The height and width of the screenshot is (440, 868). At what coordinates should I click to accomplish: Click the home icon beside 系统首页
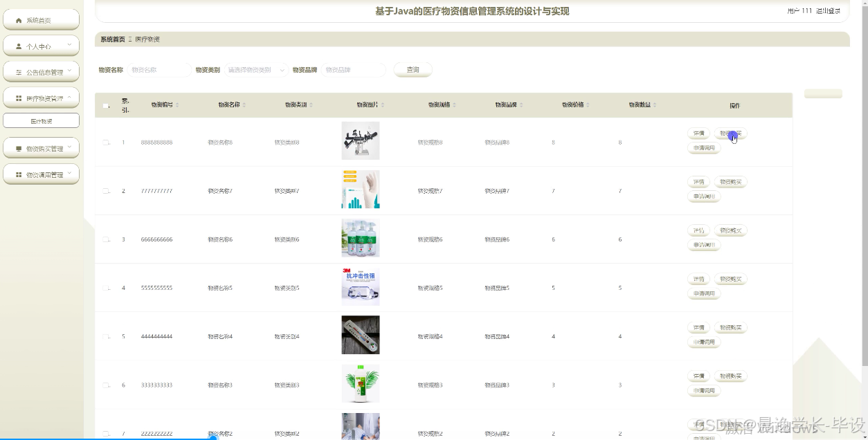[17, 19]
